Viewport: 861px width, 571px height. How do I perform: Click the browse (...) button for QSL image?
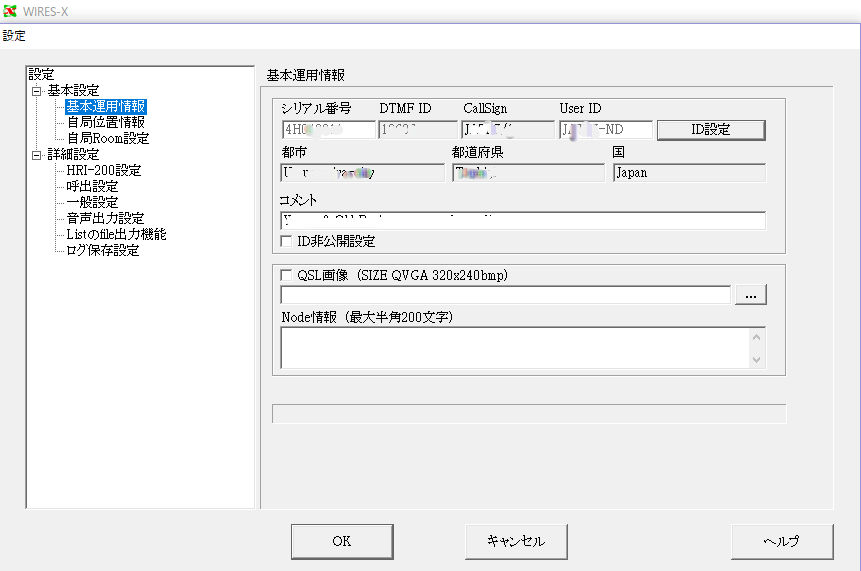click(751, 295)
